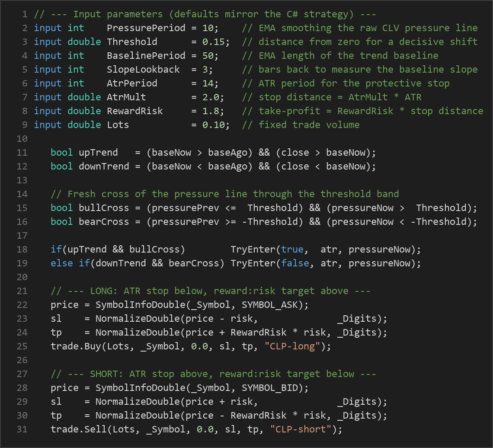
Task: Click the SlopeLookback parameter name
Action: coord(143,70)
